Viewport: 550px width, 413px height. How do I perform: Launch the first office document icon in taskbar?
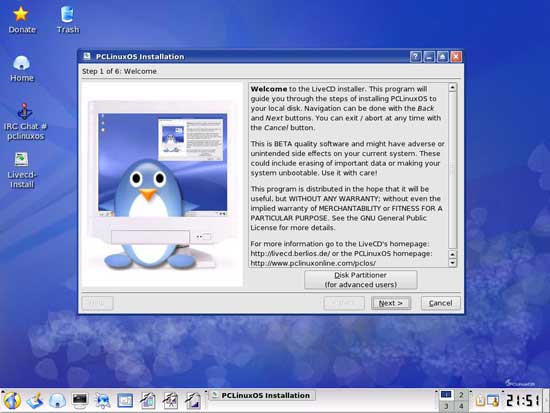[148, 400]
